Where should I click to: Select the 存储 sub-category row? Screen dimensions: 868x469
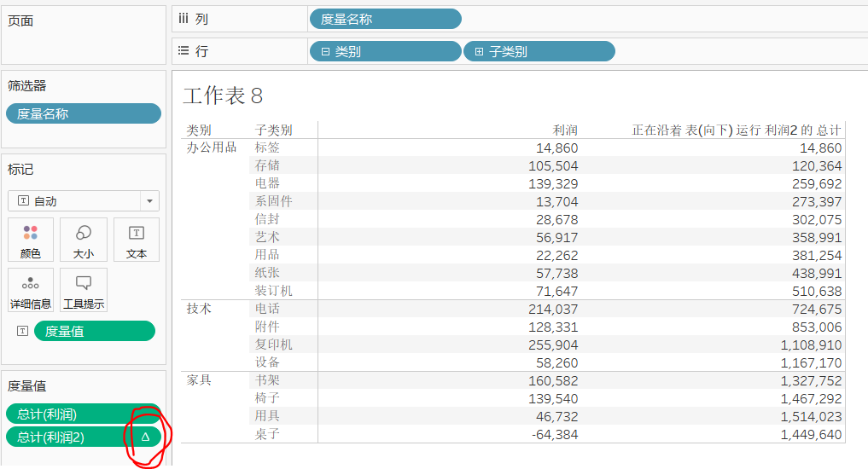[x=267, y=165]
